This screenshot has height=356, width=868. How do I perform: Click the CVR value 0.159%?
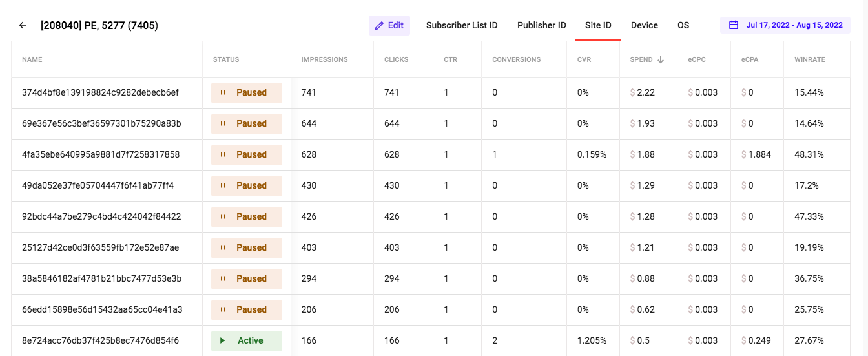pos(592,154)
